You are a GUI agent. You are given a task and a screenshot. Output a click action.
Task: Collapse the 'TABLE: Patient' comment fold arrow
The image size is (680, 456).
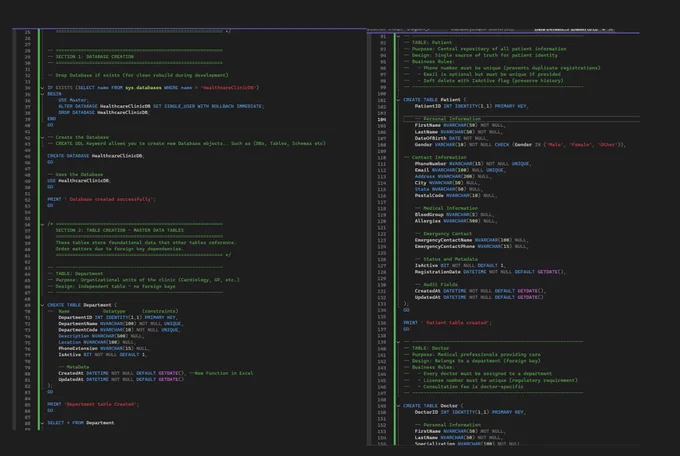coord(398,36)
